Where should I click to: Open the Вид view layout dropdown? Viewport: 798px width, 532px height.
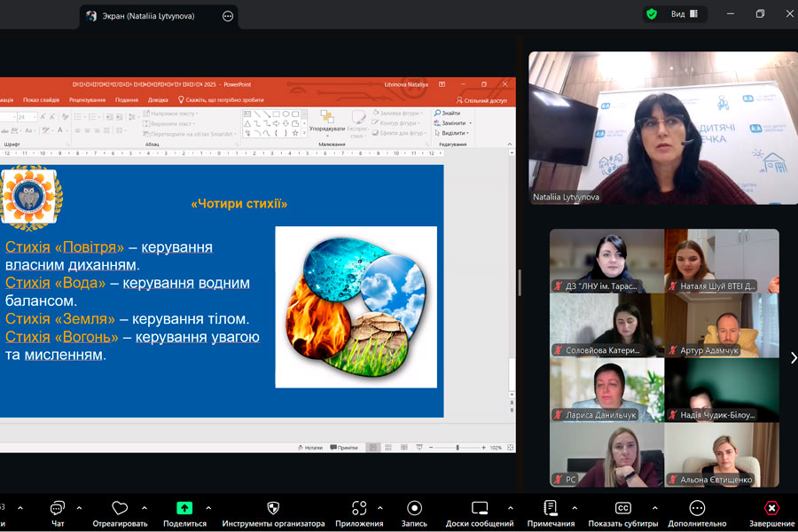[683, 14]
